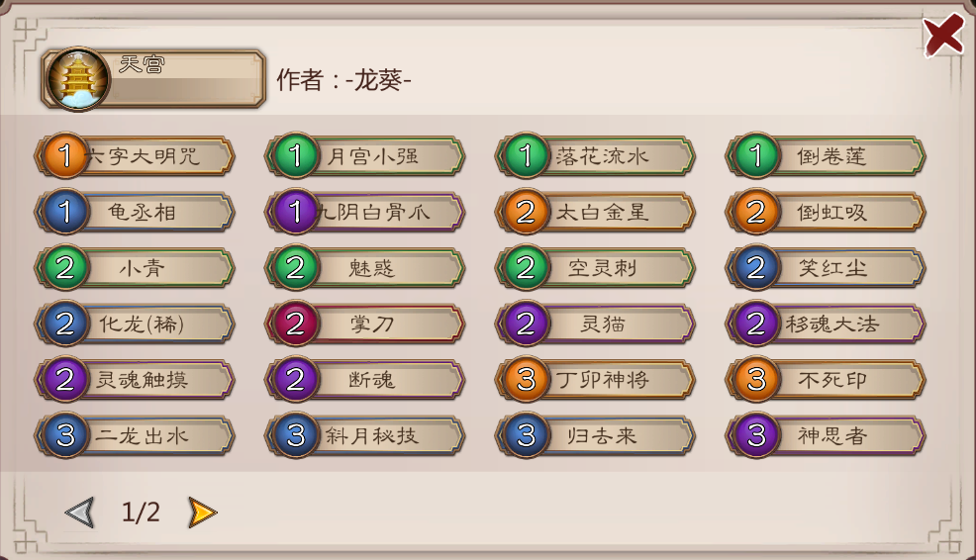This screenshot has width=976, height=560.
Task: Click the orange cost orb on 丁卯神将
Action: click(x=526, y=379)
